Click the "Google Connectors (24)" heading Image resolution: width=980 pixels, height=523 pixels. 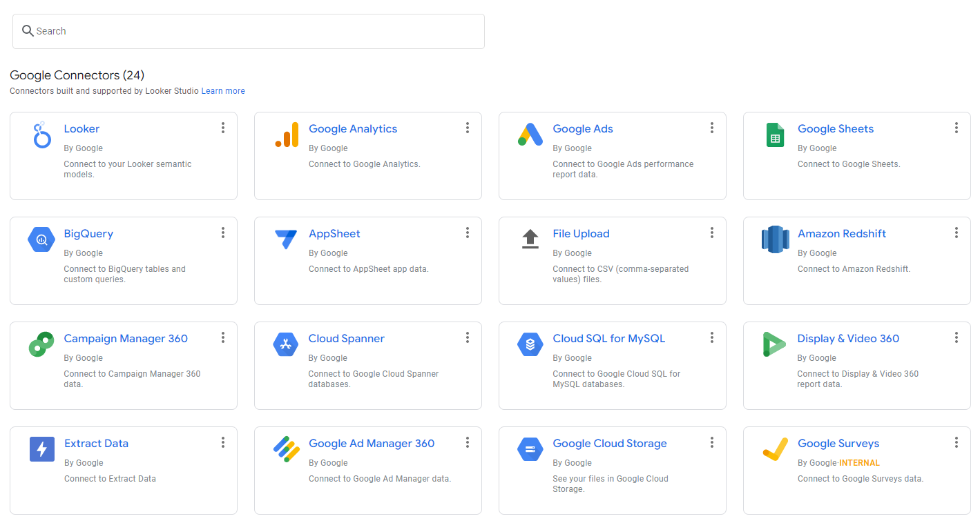[x=77, y=75]
